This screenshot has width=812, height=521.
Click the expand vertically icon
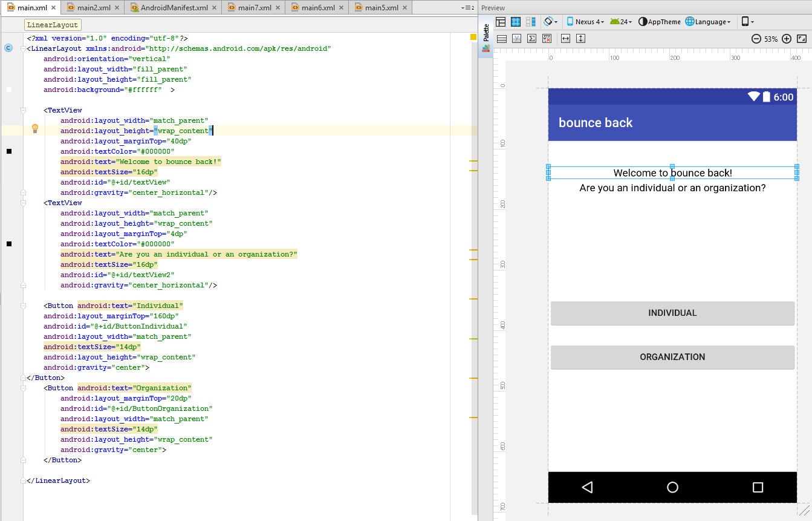click(x=580, y=39)
